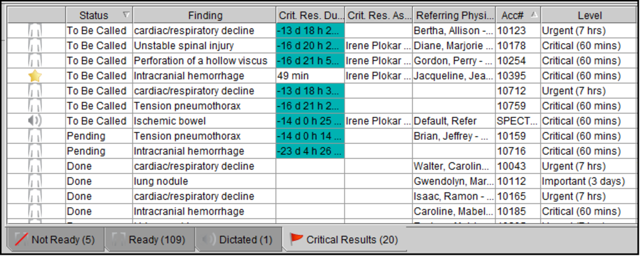The height and width of the screenshot is (259, 644).
Task: Toggle Status column sort arrow
Action: click(126, 15)
